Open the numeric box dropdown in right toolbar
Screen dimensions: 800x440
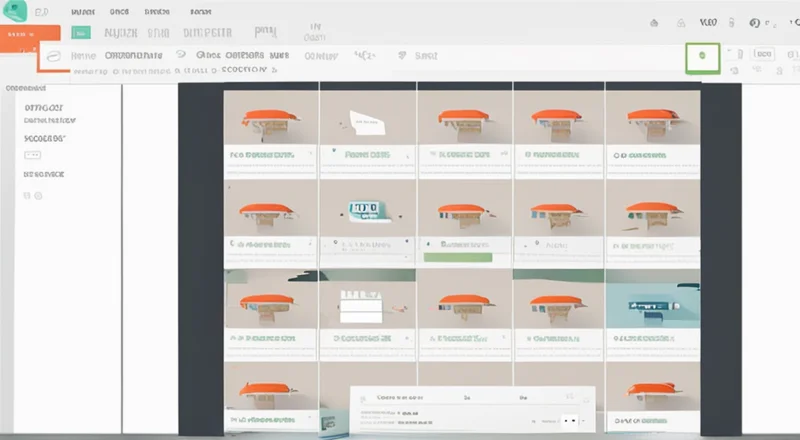[762, 56]
